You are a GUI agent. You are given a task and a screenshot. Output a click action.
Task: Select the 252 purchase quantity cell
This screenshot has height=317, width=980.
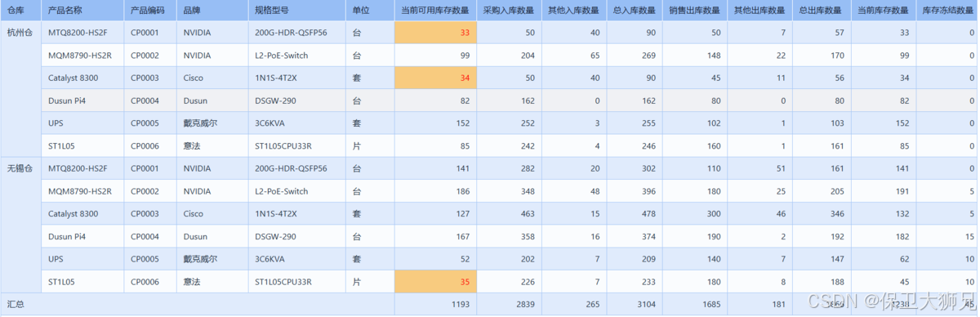click(509, 123)
